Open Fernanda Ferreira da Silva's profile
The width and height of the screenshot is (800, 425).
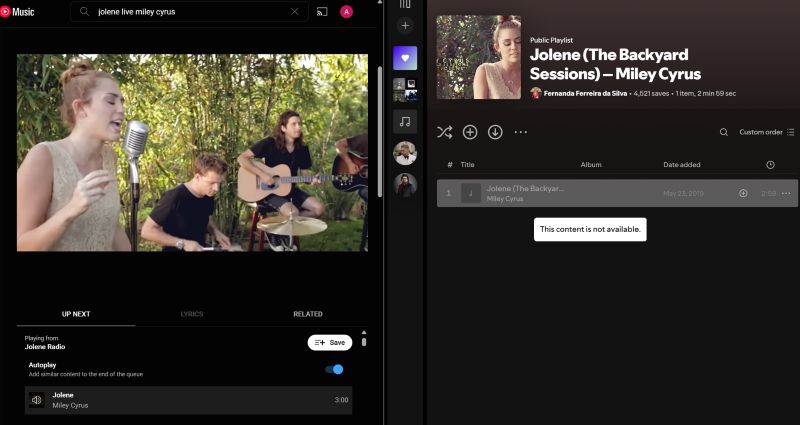coord(586,93)
